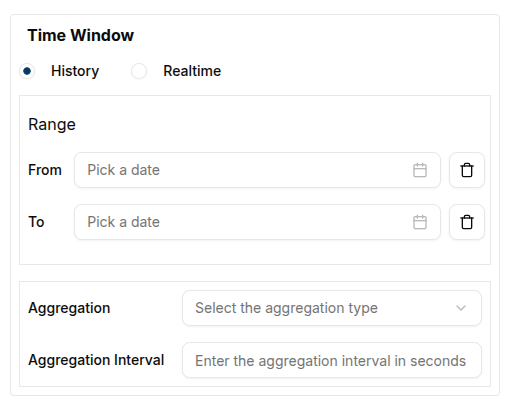Select the History radio button
The height and width of the screenshot is (411, 518).
tap(27, 71)
